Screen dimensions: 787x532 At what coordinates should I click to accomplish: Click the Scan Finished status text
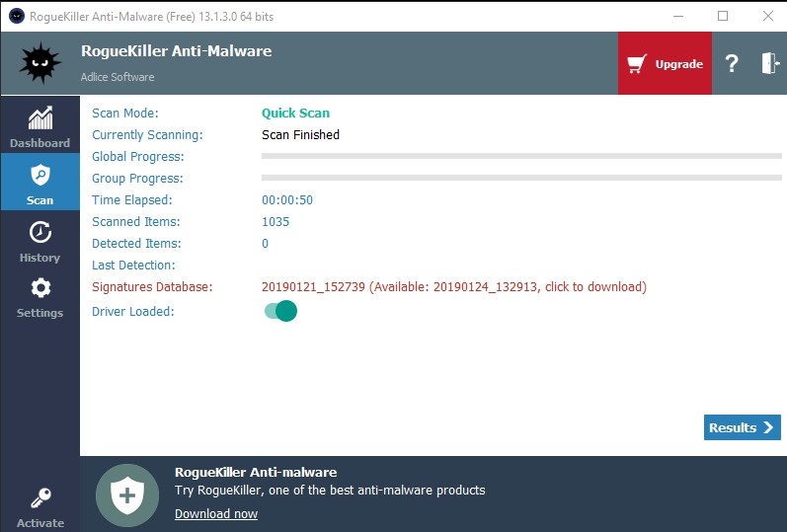coord(300,135)
